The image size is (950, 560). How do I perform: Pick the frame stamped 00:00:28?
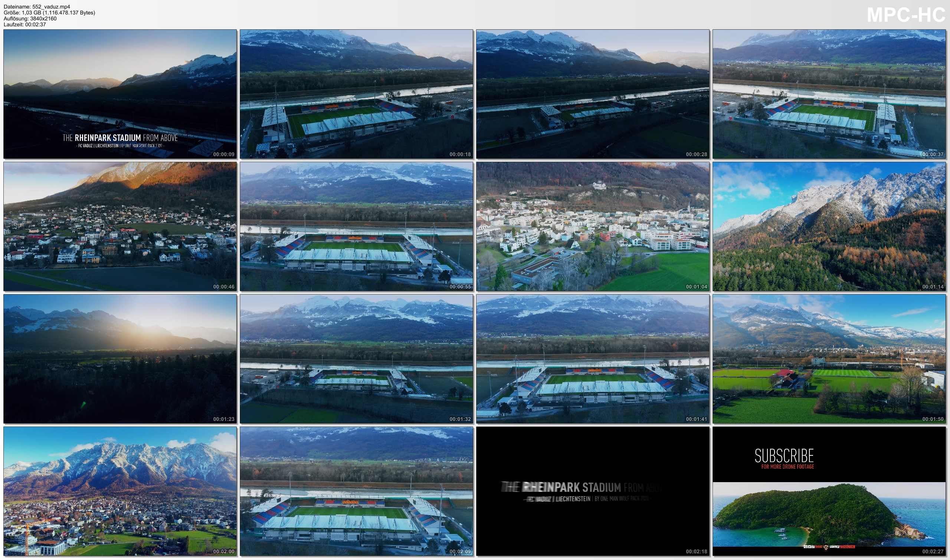coord(593,94)
